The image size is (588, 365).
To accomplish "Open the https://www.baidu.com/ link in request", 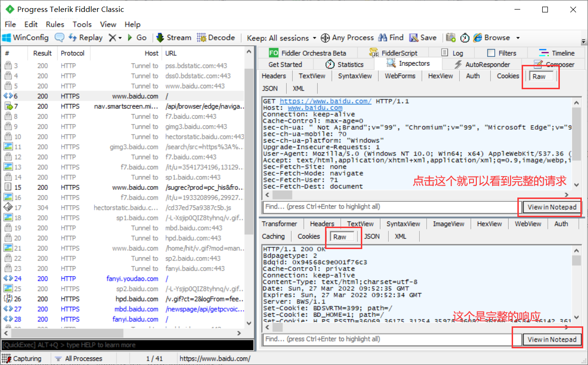I will tap(325, 101).
